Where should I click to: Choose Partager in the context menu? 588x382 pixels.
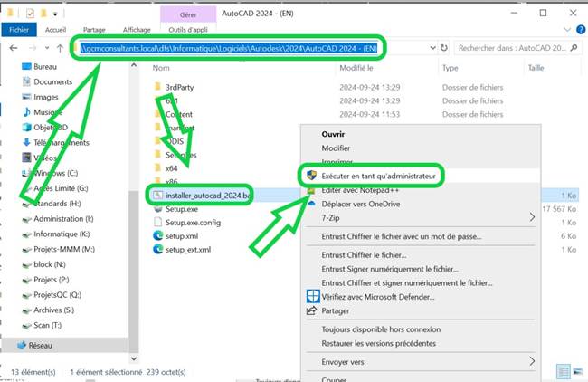pos(336,311)
